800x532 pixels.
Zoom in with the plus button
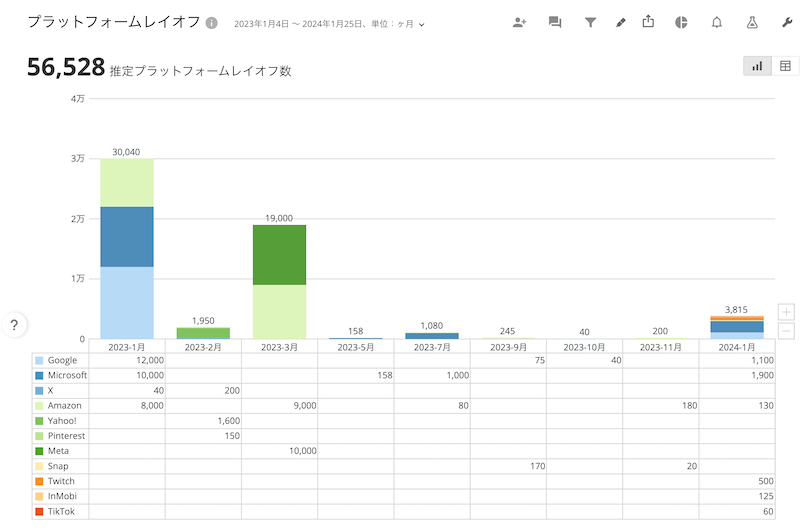tap(786, 312)
